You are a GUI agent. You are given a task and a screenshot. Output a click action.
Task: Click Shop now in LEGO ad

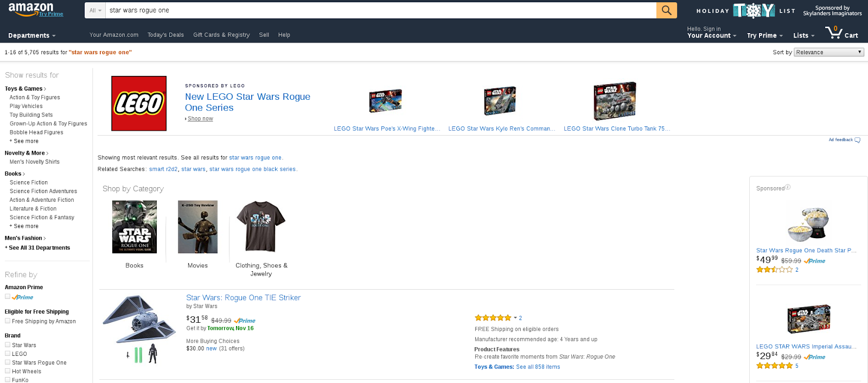click(x=200, y=119)
